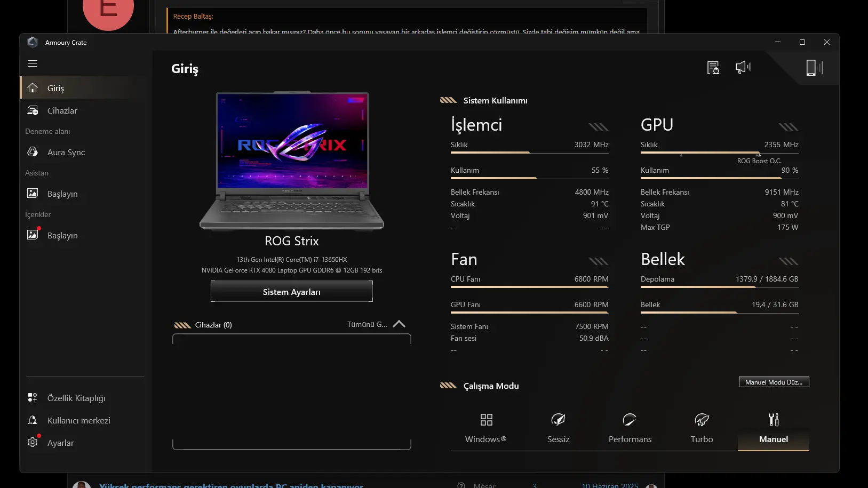Select Windows® operating mode
The height and width of the screenshot is (488, 868).
coord(486,428)
